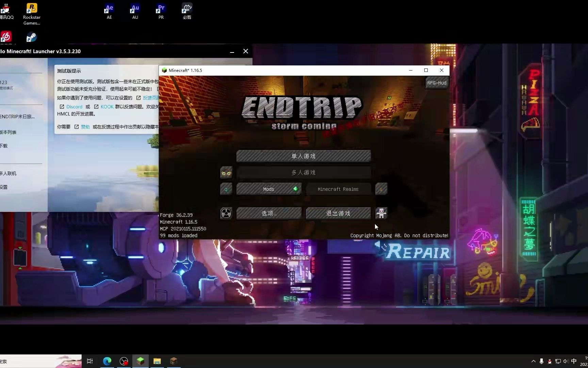Click the small q icon button left of Mods

226,189
